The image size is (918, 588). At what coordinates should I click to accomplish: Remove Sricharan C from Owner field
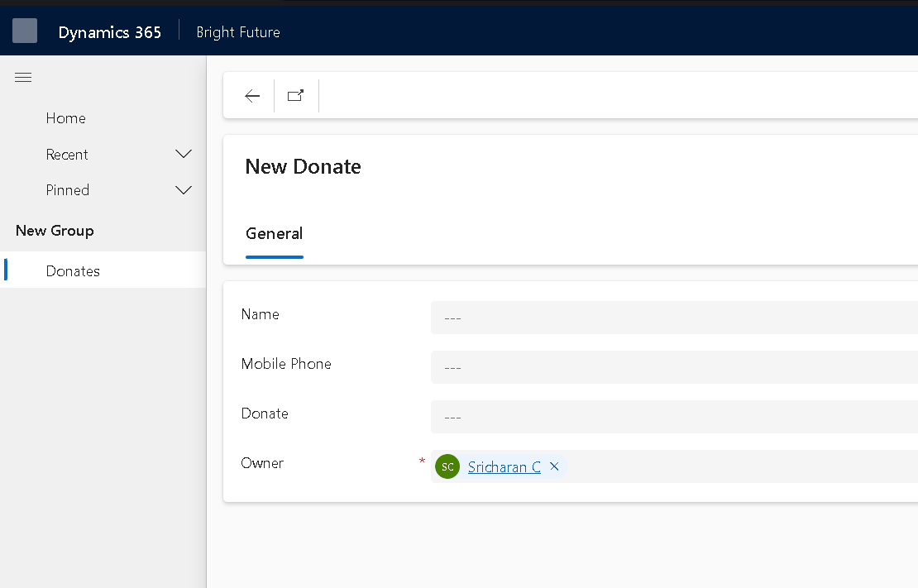point(554,466)
